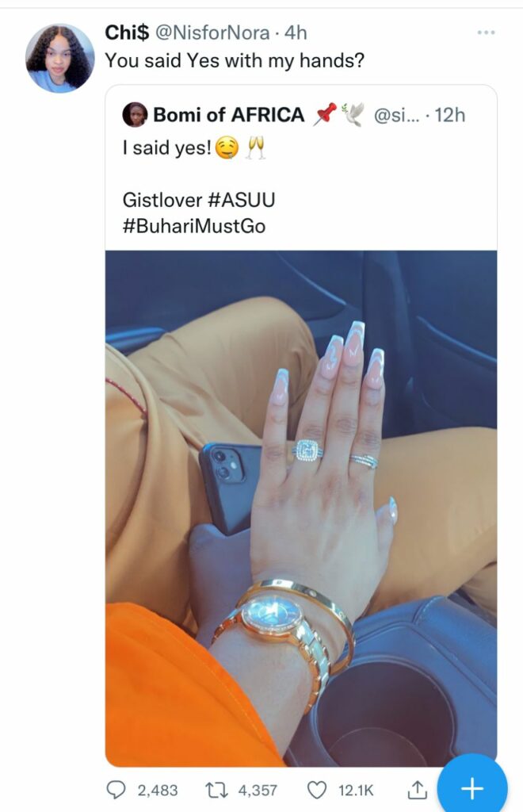This screenshot has height=812, width=523.
Task: Click the 4h timestamp
Action: click(296, 33)
